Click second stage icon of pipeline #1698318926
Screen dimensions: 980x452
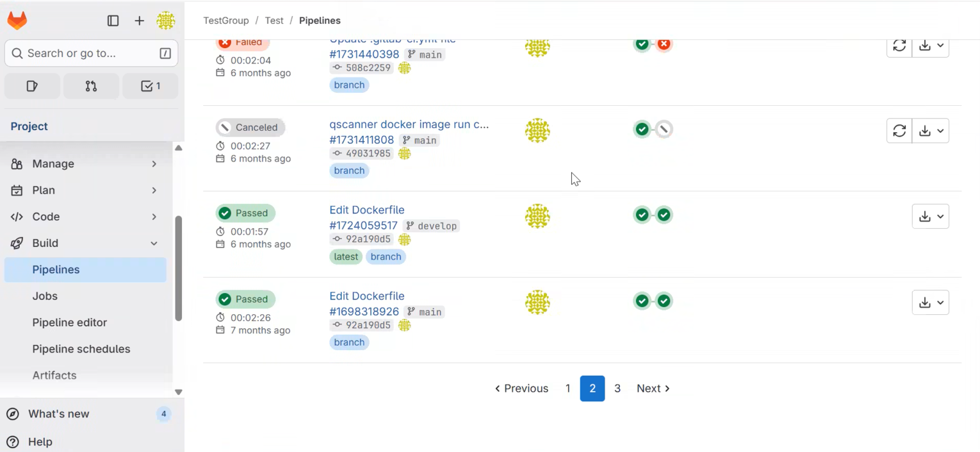point(664,301)
